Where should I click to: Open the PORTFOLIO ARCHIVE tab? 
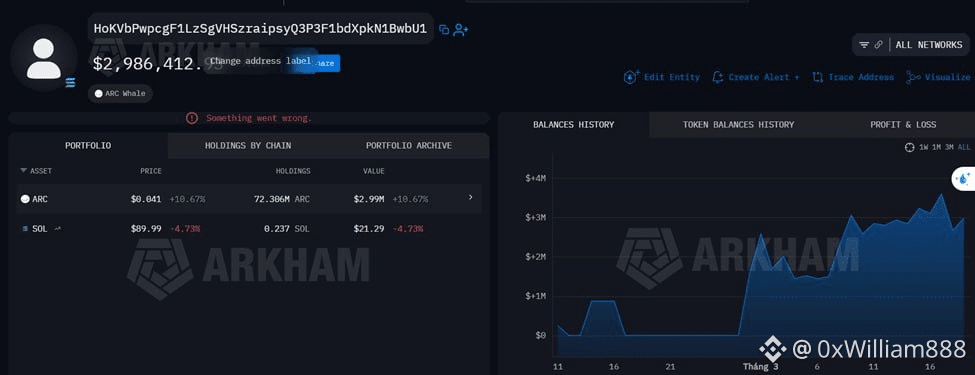pos(409,146)
